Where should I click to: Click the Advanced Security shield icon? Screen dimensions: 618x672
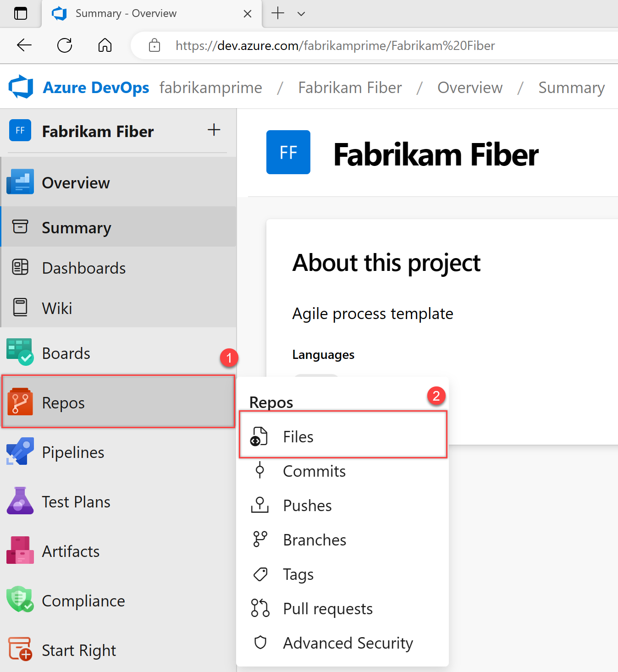pyautogui.click(x=260, y=643)
